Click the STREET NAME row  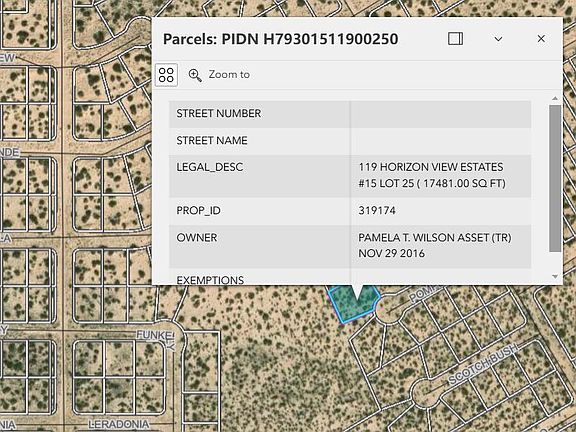(350, 141)
